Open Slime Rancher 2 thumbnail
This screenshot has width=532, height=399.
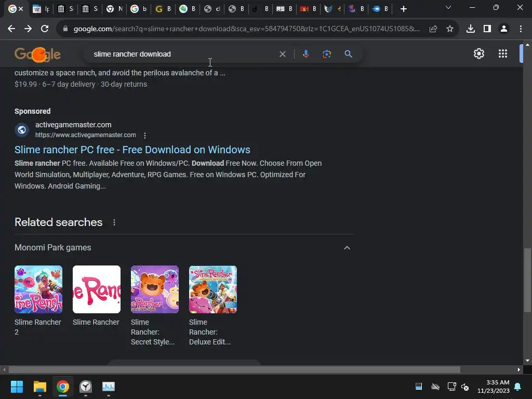pos(38,289)
